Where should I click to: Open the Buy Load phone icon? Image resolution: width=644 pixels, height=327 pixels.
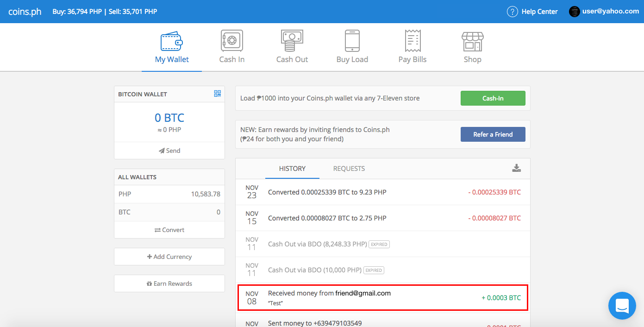(352, 41)
